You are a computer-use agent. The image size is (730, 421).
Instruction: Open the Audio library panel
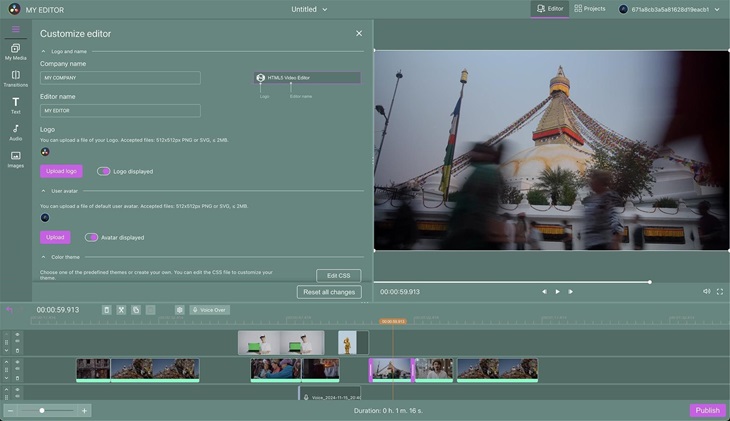[15, 132]
